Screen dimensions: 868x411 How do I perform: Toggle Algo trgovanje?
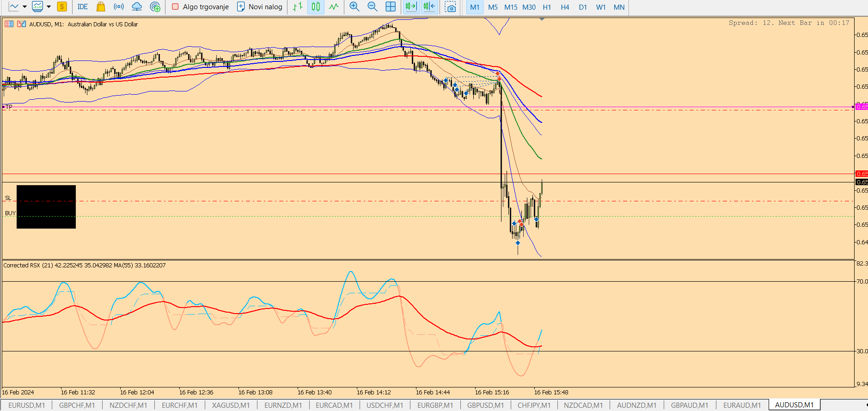pos(200,6)
